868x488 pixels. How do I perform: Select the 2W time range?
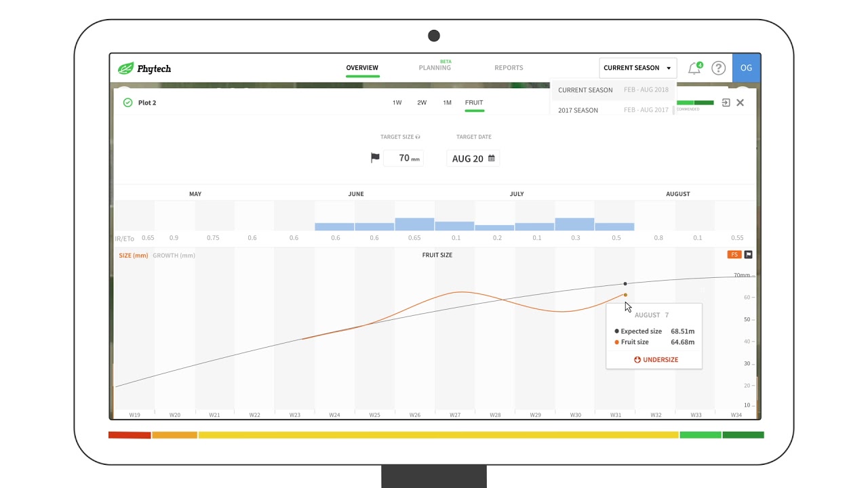click(422, 102)
